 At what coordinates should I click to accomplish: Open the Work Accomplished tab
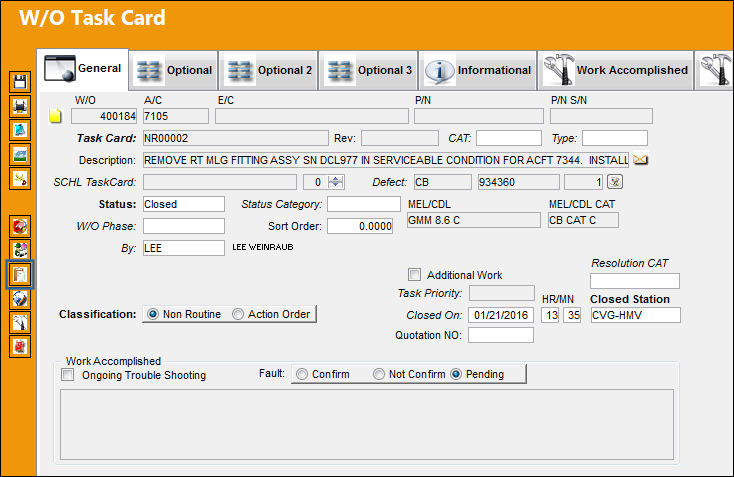(x=616, y=70)
